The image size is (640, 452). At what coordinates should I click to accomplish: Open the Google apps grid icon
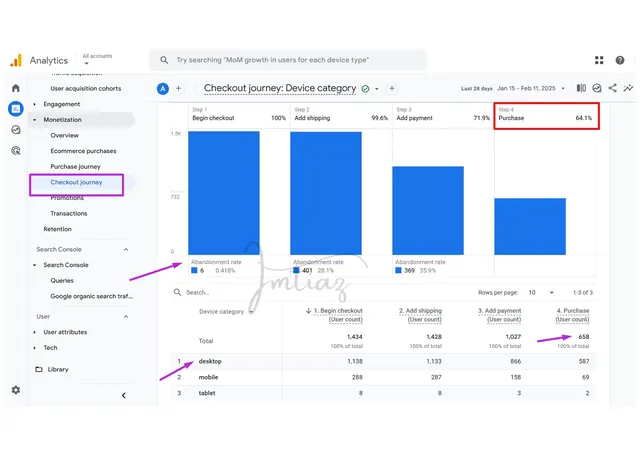click(599, 60)
